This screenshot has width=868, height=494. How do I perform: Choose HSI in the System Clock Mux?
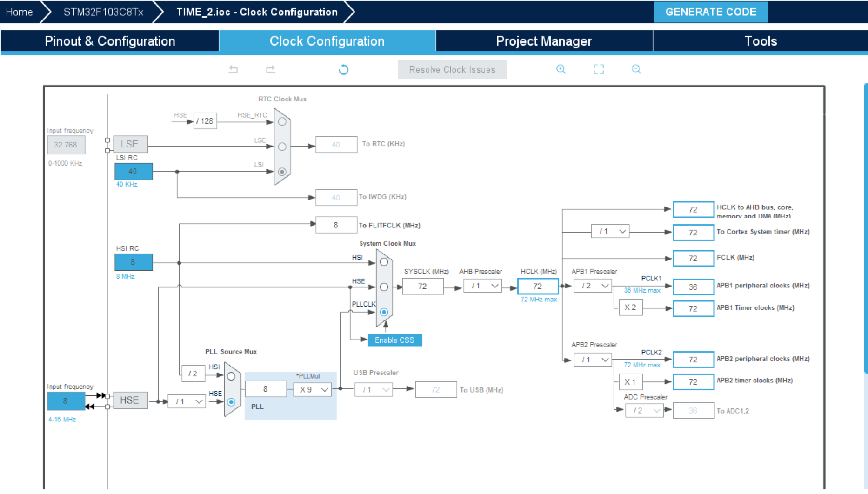click(384, 262)
